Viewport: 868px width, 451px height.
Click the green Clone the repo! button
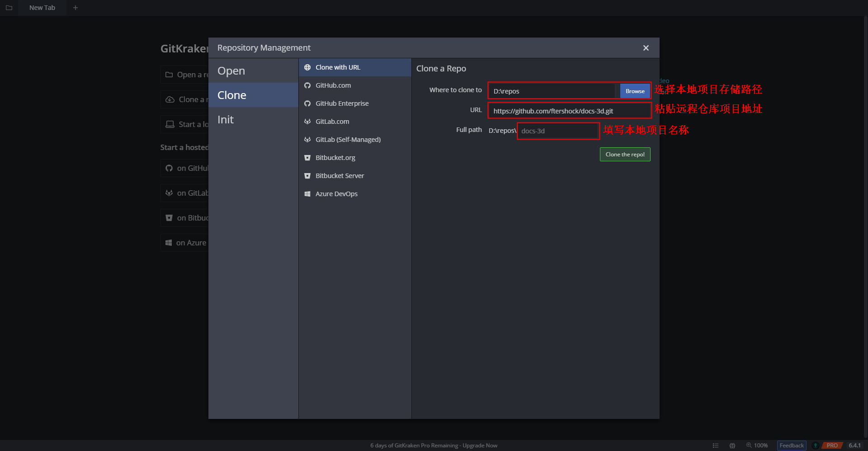625,155
